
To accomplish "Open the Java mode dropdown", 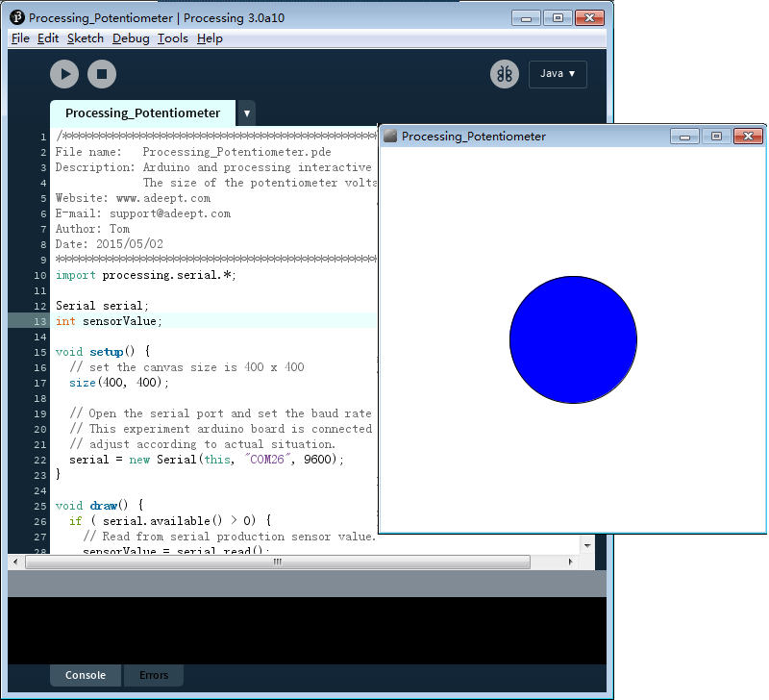I will [x=558, y=74].
